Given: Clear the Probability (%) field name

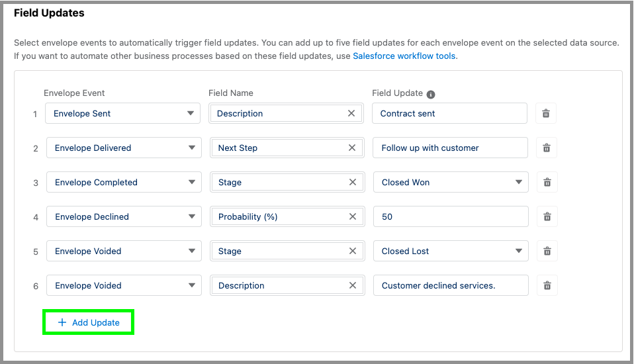Looking at the screenshot, I should (352, 216).
